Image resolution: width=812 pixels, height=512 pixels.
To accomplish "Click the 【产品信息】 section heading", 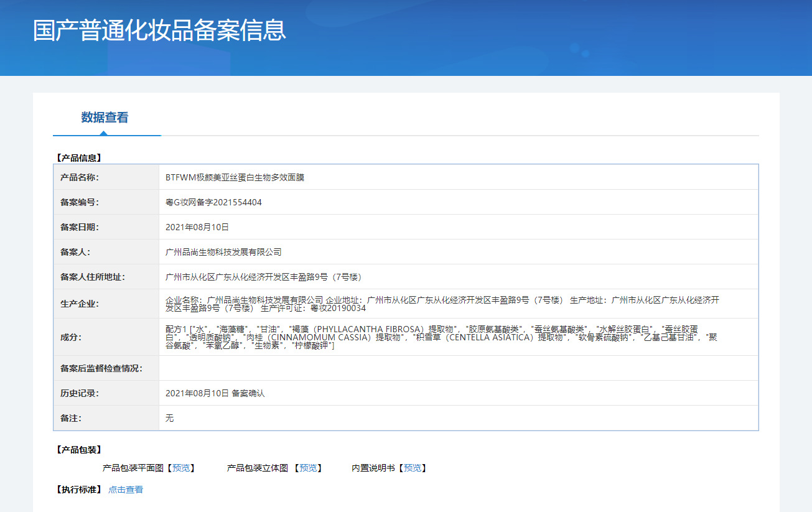I will 78,158.
